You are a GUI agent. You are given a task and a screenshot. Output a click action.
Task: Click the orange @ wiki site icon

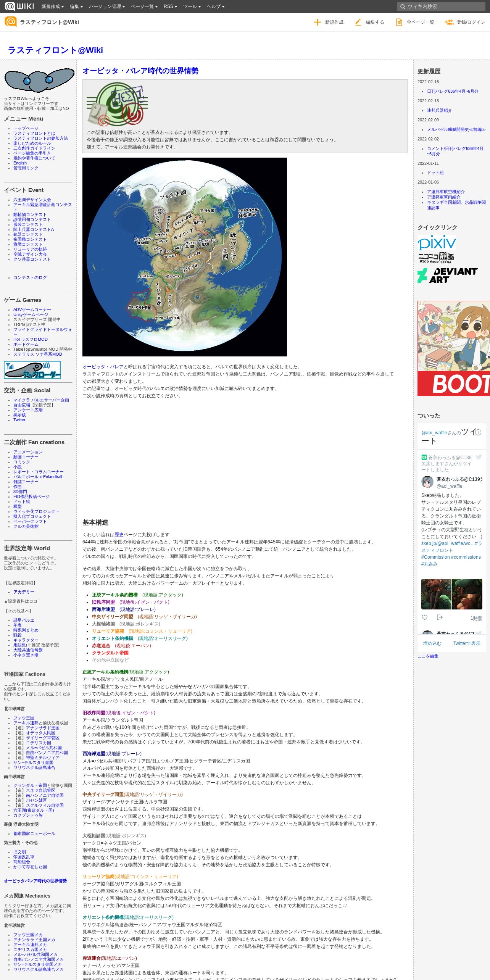coord(11,22)
